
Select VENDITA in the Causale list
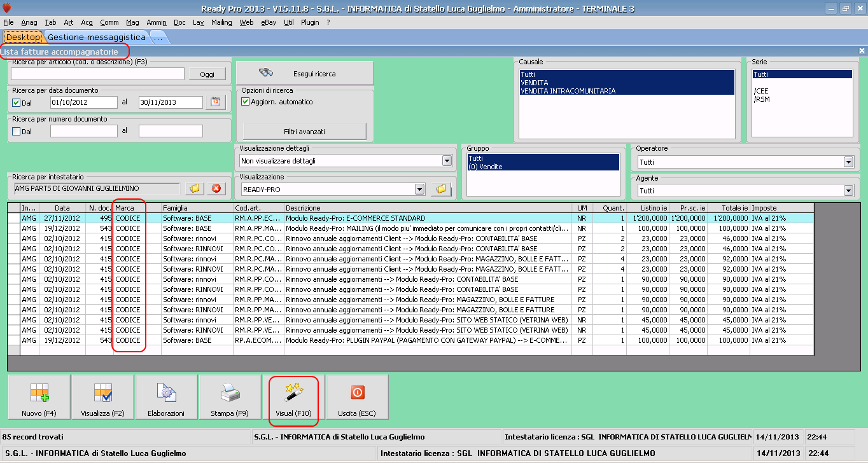pyautogui.click(x=627, y=83)
